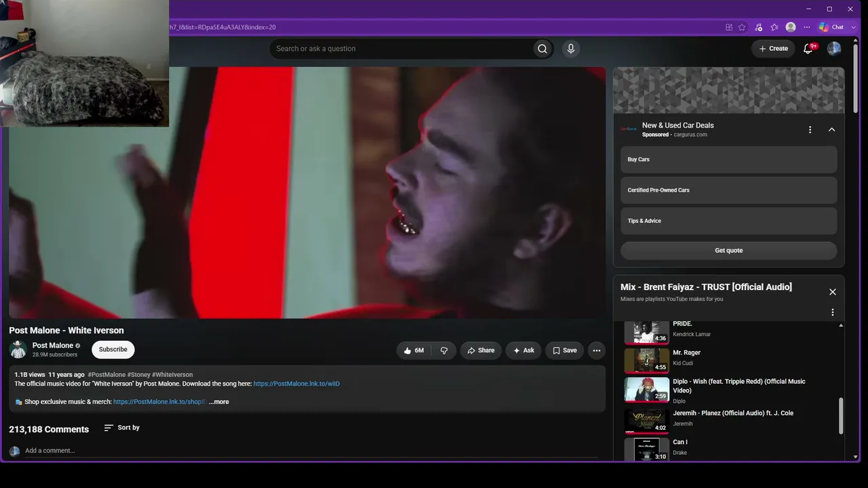Open the browser split screen icon
Viewport: 868px width, 488px height.
click(729, 27)
